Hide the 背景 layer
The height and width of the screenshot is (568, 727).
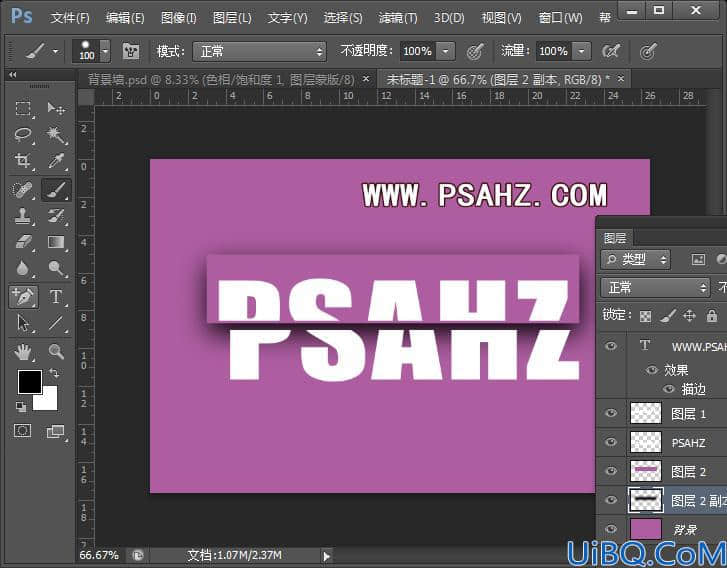(x=611, y=529)
